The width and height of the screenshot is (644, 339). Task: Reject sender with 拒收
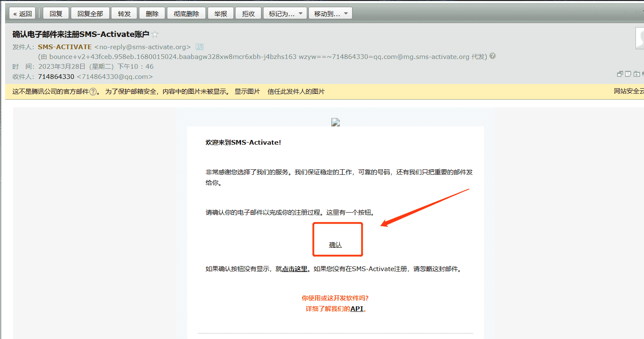(x=248, y=14)
